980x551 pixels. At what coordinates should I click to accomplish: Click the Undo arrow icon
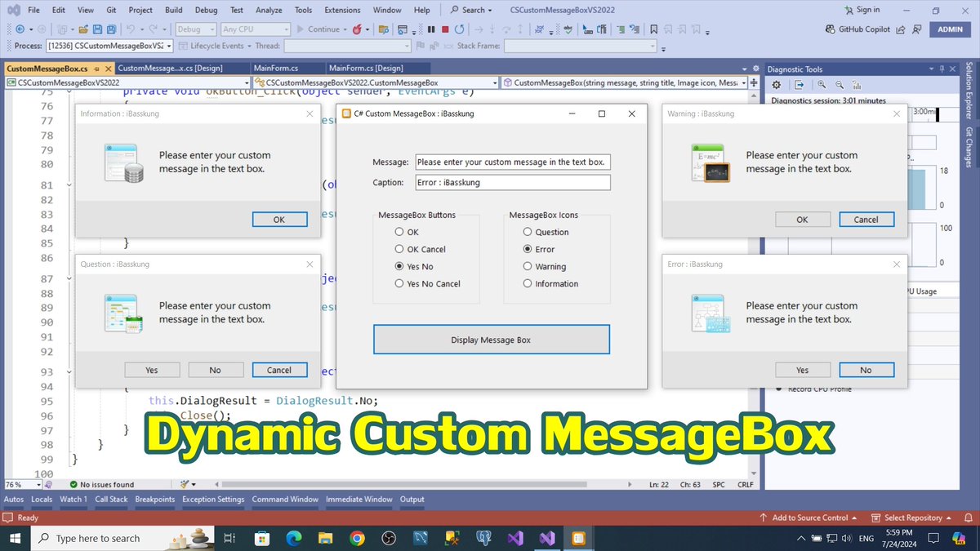tap(131, 29)
